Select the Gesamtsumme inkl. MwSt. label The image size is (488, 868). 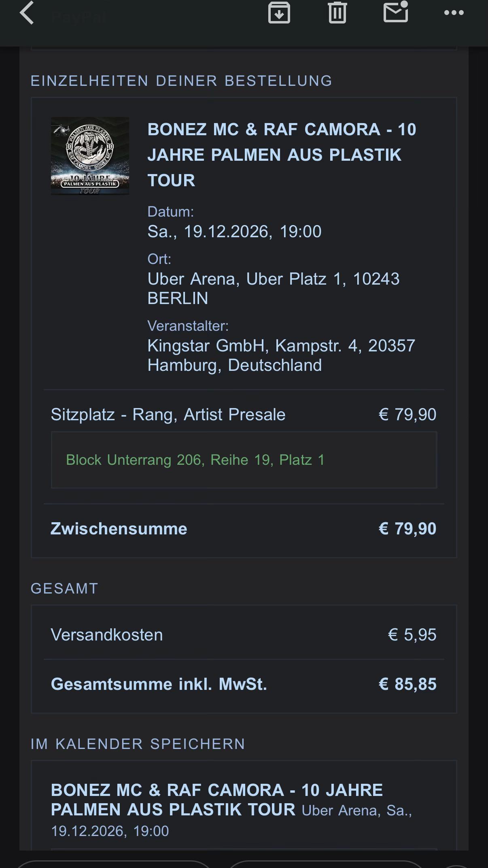(159, 684)
